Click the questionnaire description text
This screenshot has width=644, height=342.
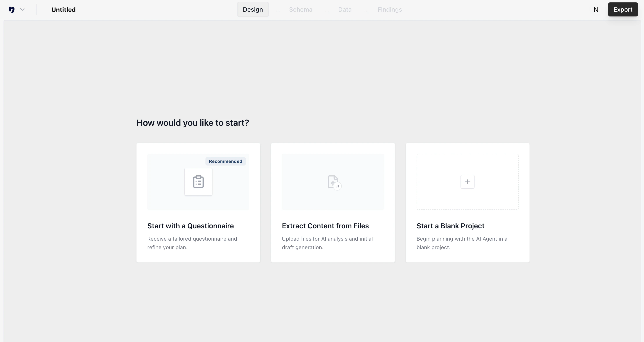(x=192, y=243)
